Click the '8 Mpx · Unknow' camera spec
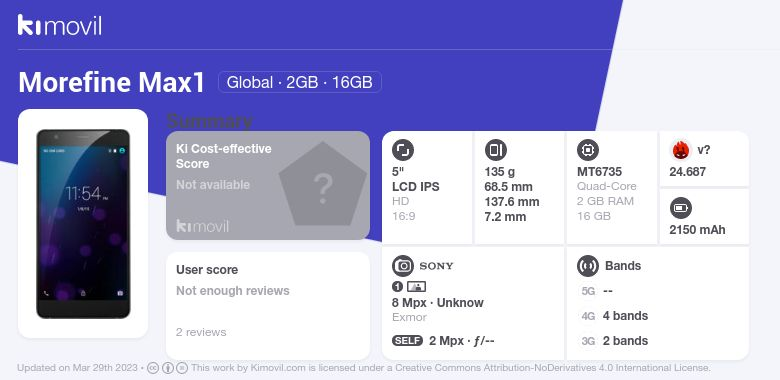 (438, 302)
